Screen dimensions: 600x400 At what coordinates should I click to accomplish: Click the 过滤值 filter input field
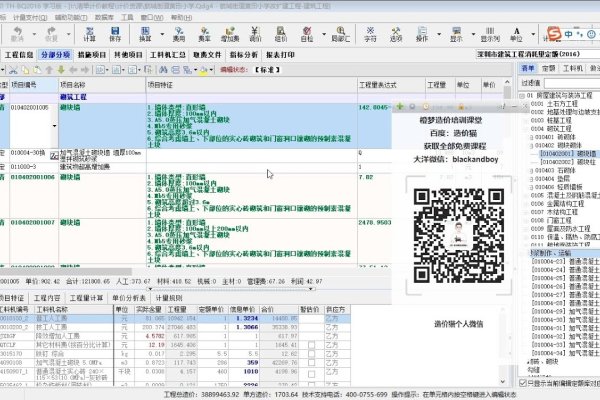572,83
